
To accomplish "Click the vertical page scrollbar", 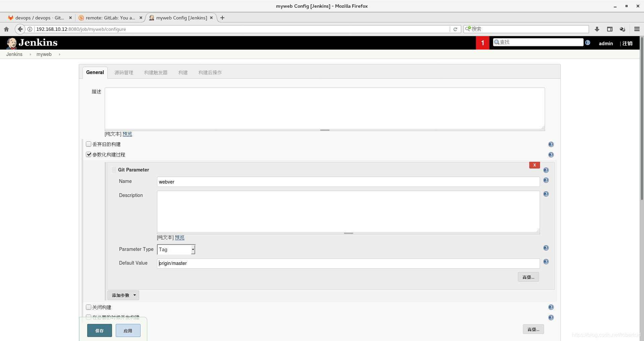I will (642, 119).
